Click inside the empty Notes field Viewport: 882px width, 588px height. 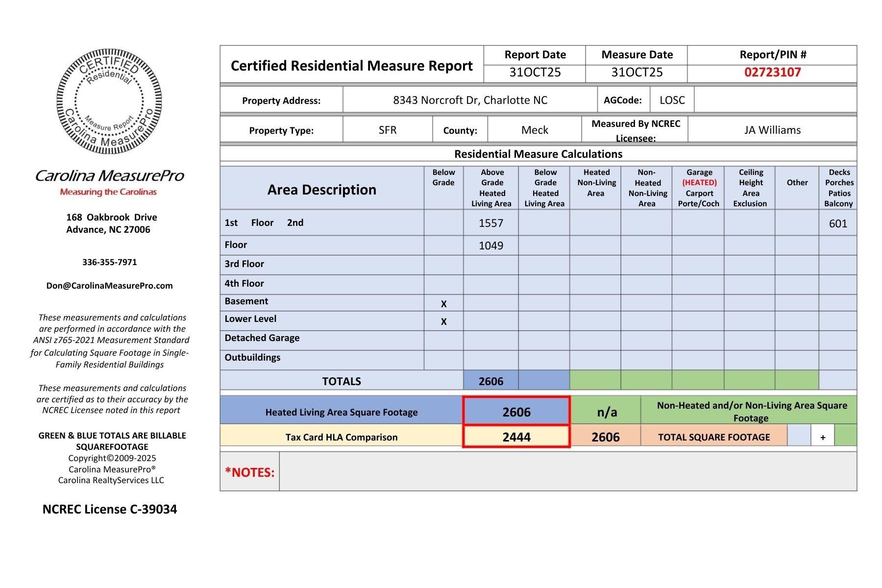coord(567,471)
